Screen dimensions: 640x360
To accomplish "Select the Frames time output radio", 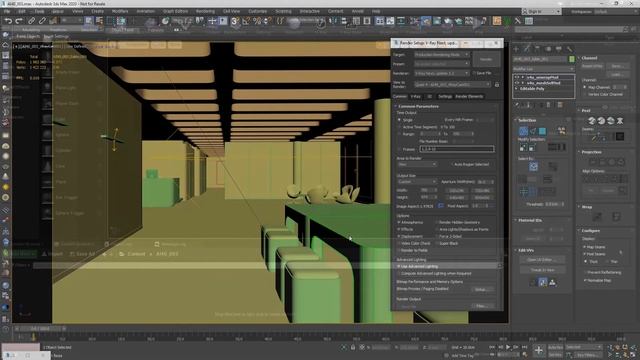I will (x=399, y=149).
